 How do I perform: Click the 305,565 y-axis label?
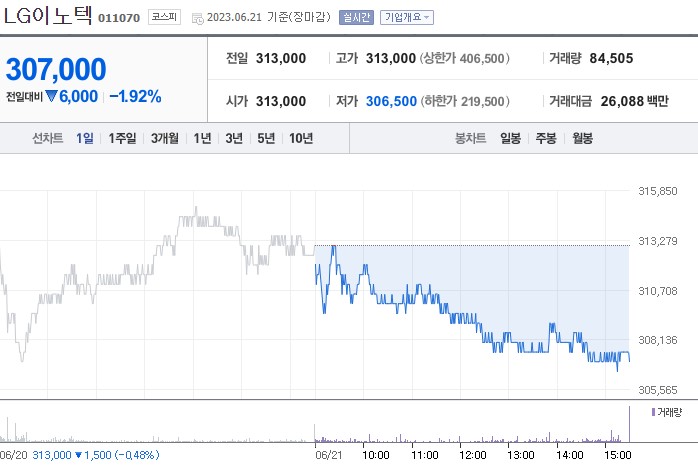point(657,390)
